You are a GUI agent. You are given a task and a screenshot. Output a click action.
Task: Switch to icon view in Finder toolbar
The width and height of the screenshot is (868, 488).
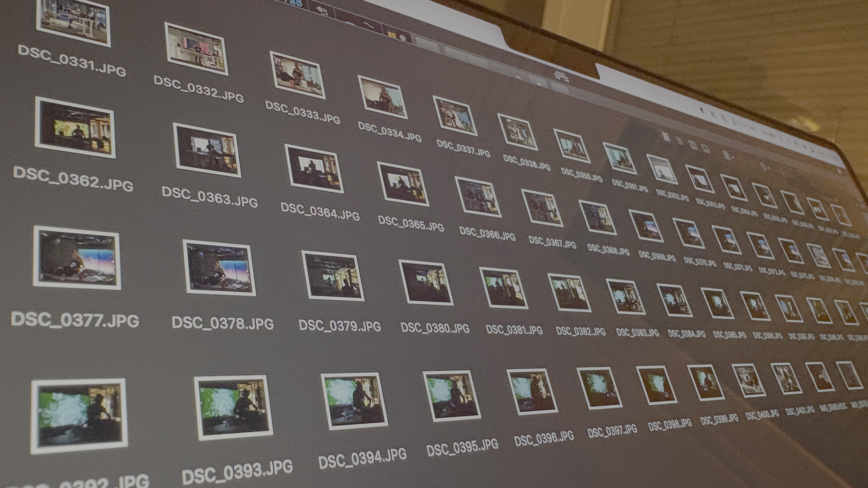pos(666,137)
